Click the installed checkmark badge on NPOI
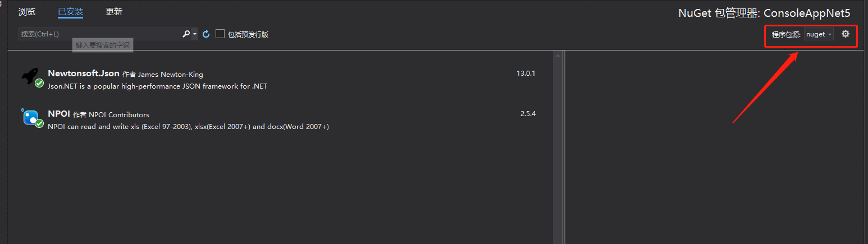The height and width of the screenshot is (244, 868). pos(39,123)
